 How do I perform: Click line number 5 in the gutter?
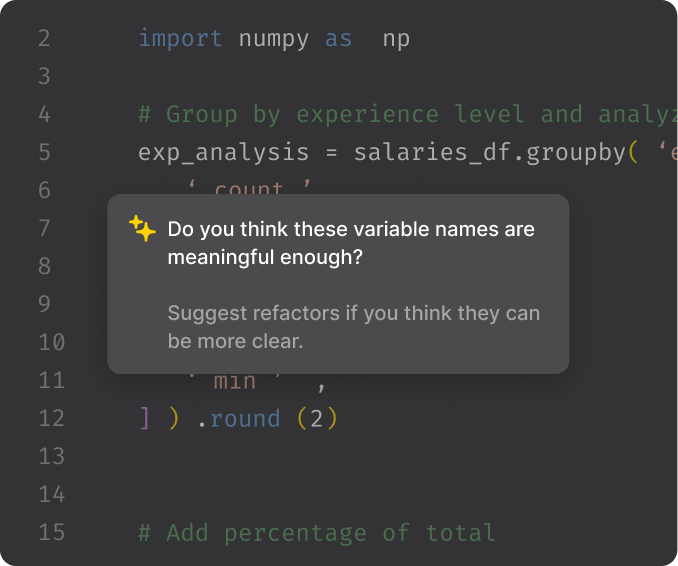44,153
